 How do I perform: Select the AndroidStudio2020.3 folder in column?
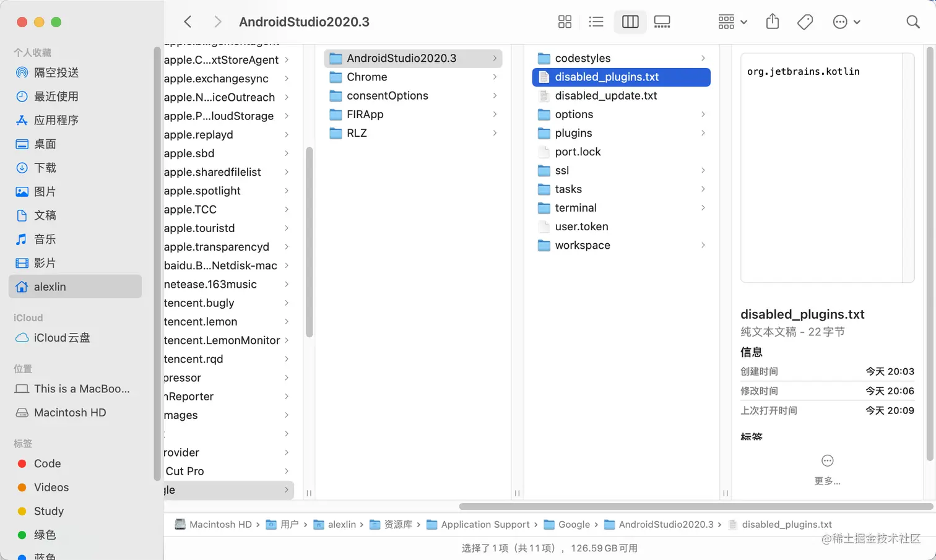[413, 58]
